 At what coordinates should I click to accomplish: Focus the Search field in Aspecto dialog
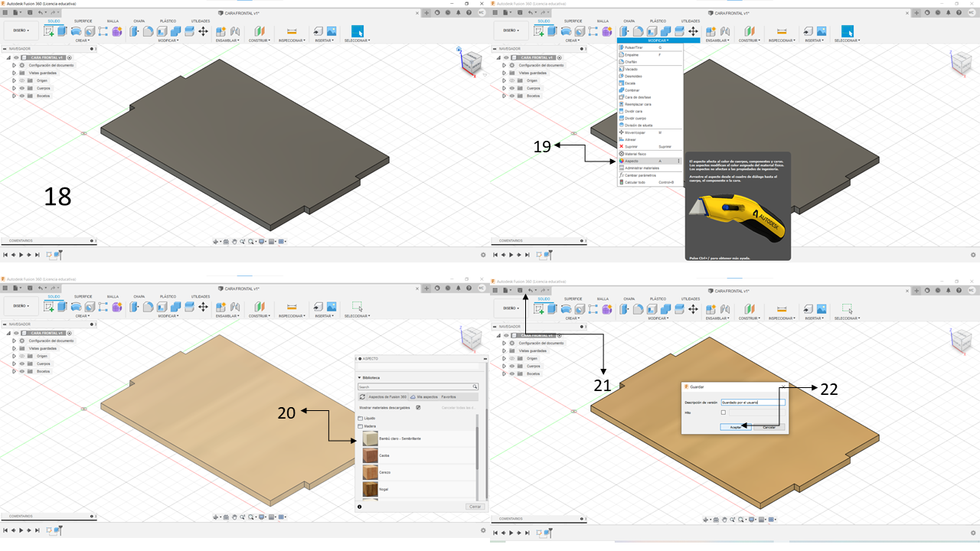pyautogui.click(x=418, y=387)
